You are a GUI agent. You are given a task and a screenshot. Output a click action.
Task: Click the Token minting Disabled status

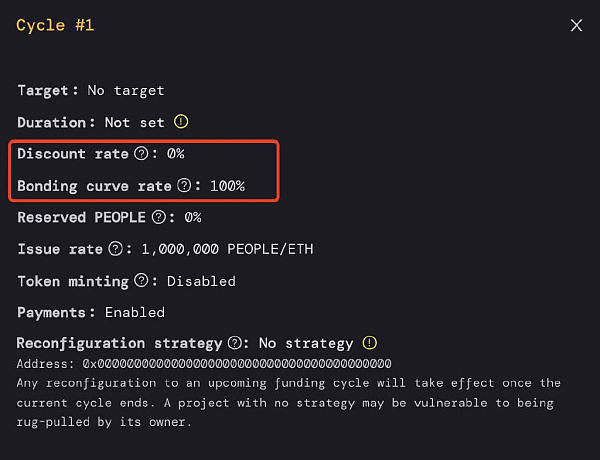coord(201,281)
